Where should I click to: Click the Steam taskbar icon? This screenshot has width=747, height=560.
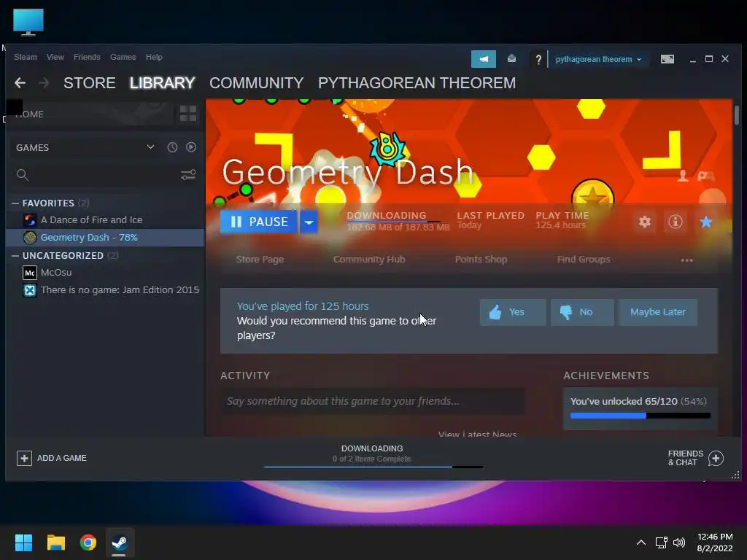120,542
